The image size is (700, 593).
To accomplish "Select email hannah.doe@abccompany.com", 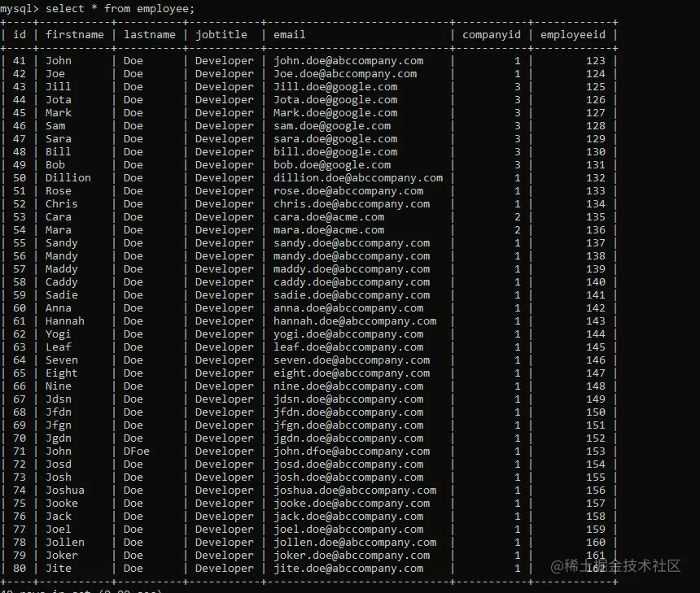I will (355, 320).
